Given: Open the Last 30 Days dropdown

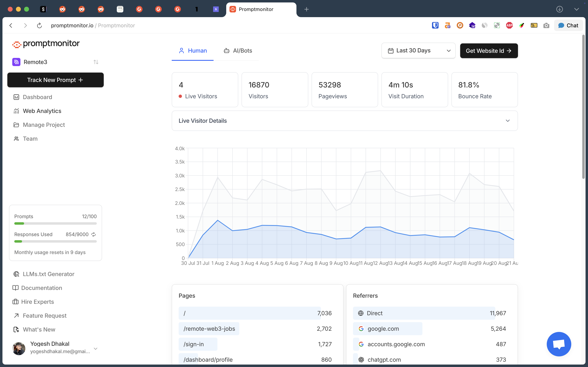Looking at the screenshot, I should (x=418, y=51).
